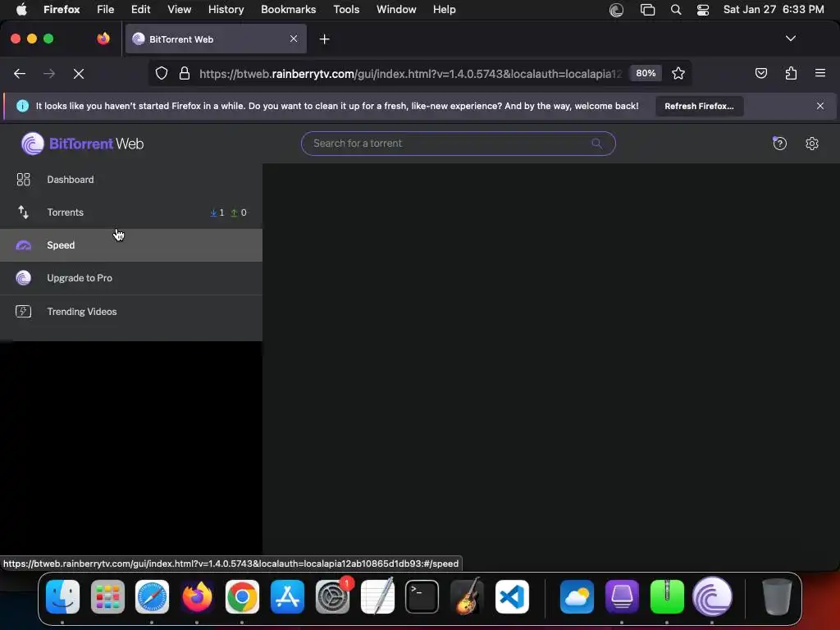This screenshot has height=630, width=840.
Task: Launch GarageBand from the Dock
Action: click(467, 597)
